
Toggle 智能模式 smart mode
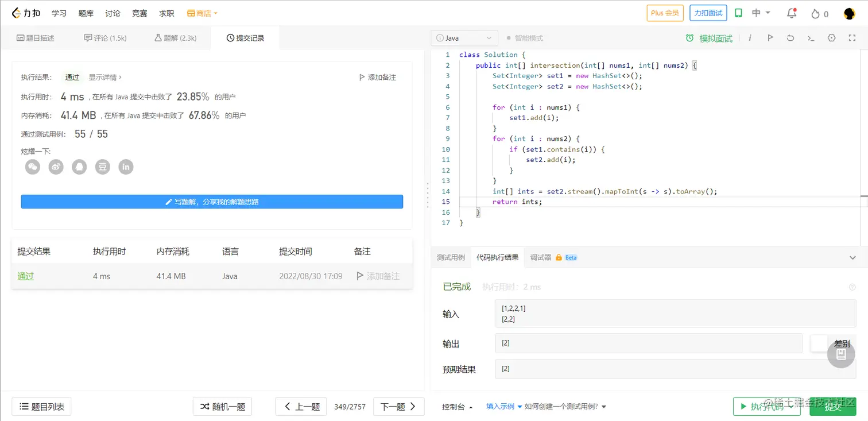tap(525, 38)
